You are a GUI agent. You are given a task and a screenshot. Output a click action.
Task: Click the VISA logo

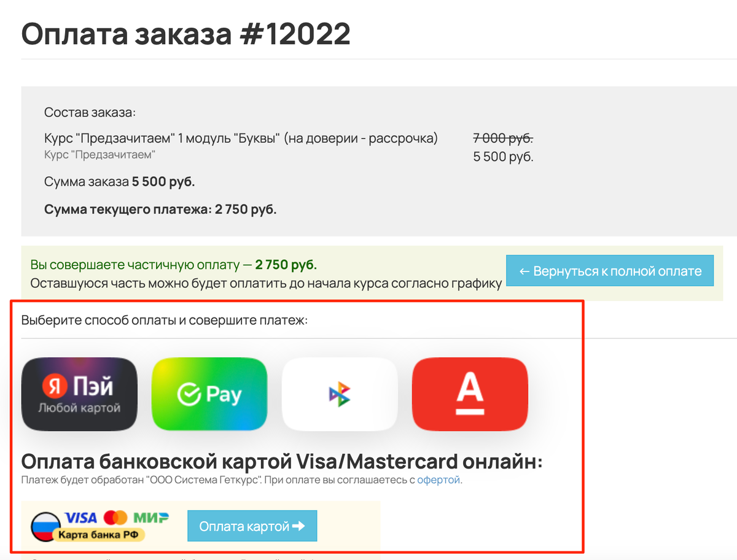tap(80, 517)
